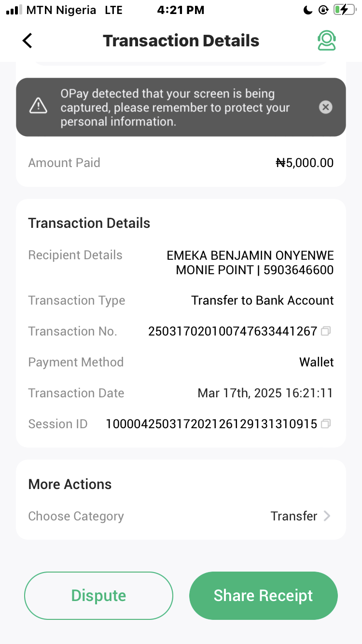Copy the Transaction No. using copy icon
Screen dimensions: 362x644
(326, 331)
